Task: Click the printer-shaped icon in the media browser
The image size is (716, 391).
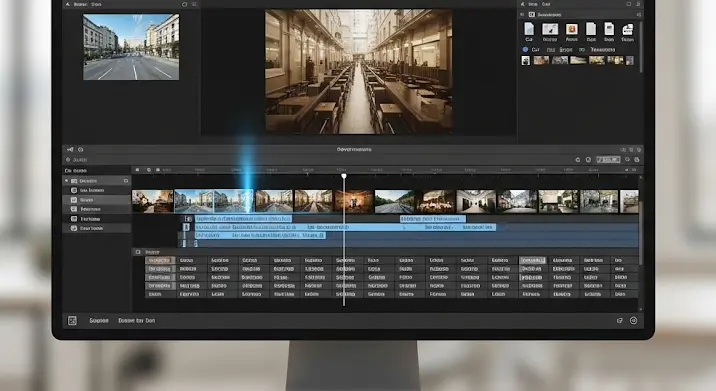Action: 628,30
